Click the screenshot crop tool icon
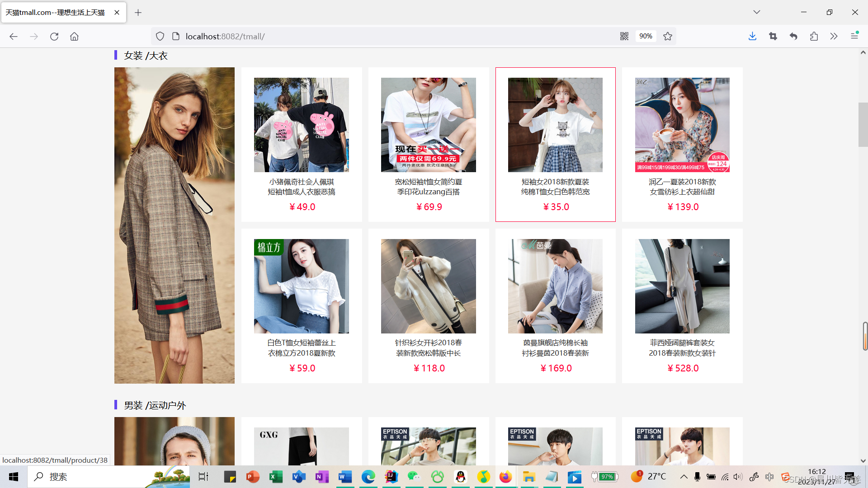Screen dimensions: 868x488 pos(773,36)
